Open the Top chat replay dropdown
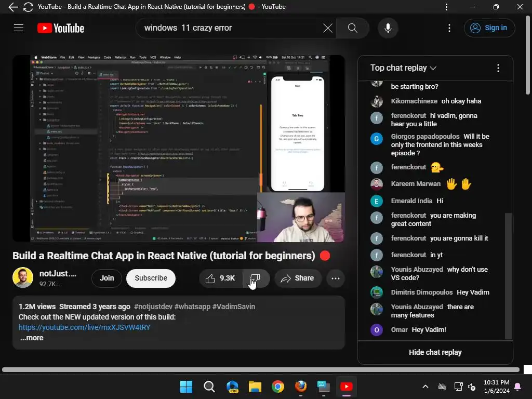This screenshot has width=532, height=399. coord(403,68)
